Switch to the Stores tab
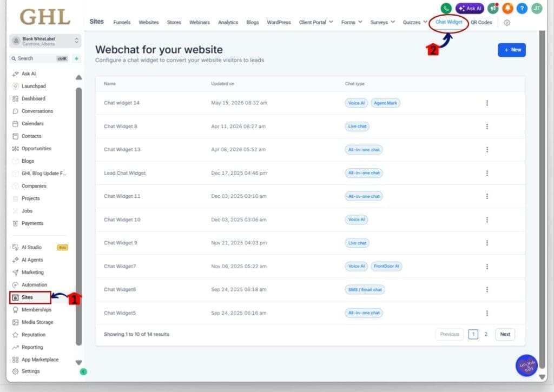 [x=174, y=22]
